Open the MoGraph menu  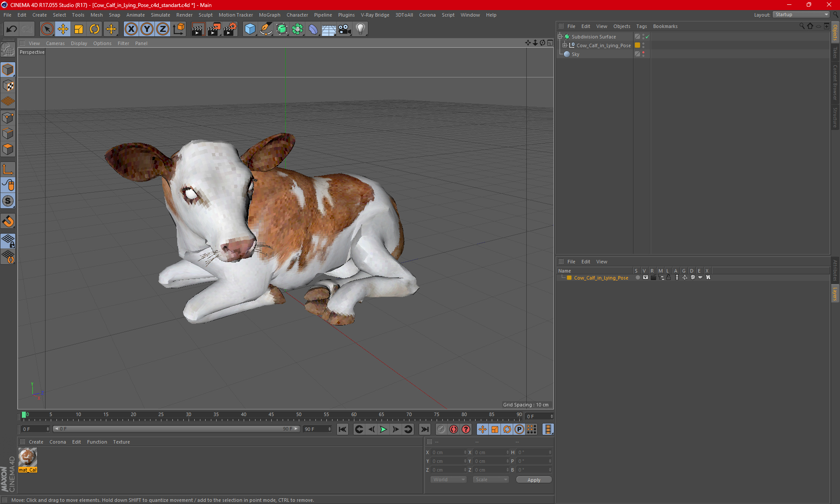(x=269, y=15)
